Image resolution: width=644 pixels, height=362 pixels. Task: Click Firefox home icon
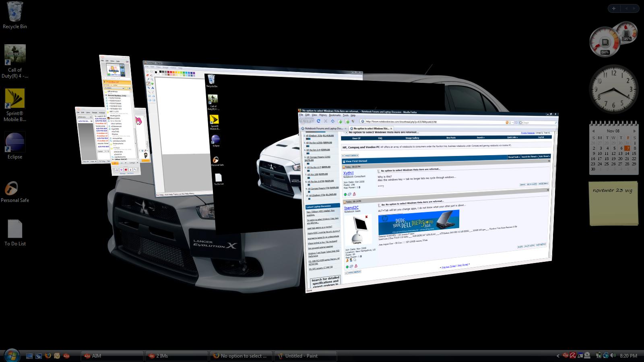point(332,121)
